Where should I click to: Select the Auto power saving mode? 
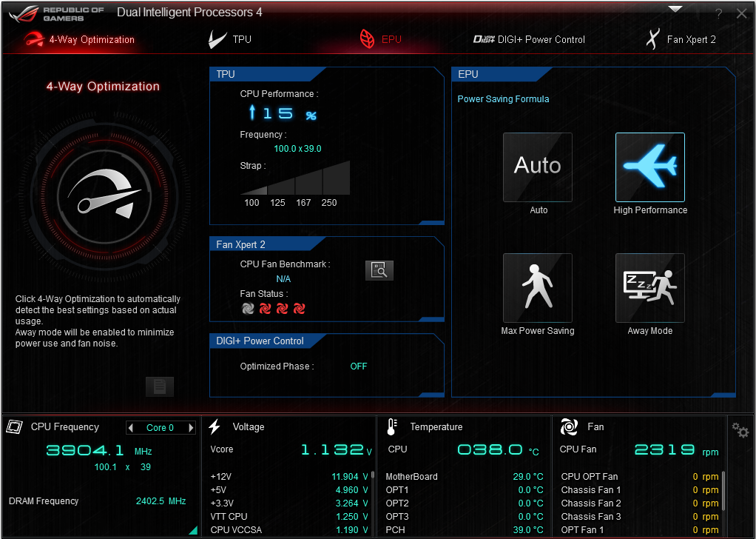tap(538, 167)
